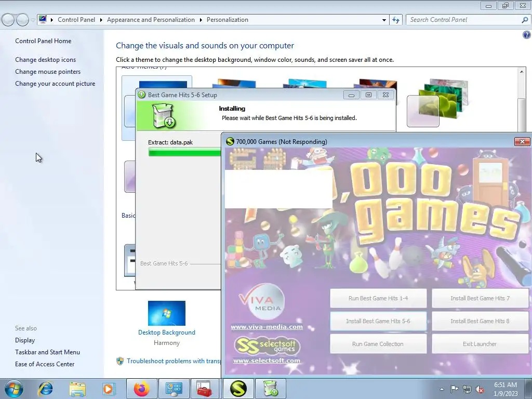The image size is (532, 399).
Task: Click the muted volume speaker tray icon
Action: pos(480,389)
